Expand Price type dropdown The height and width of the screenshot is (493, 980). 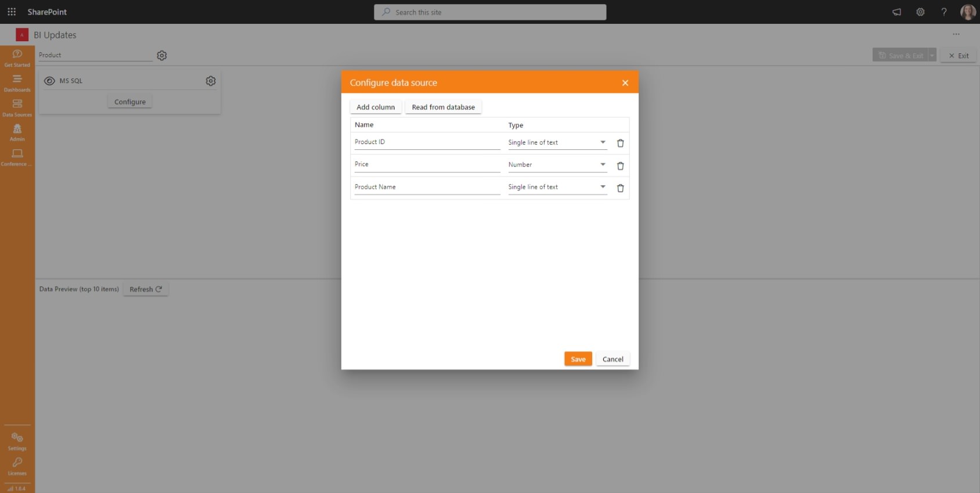pos(603,164)
